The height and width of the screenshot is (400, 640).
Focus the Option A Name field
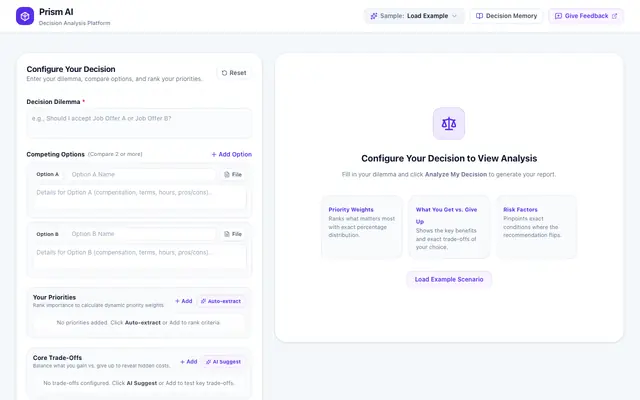point(141,175)
